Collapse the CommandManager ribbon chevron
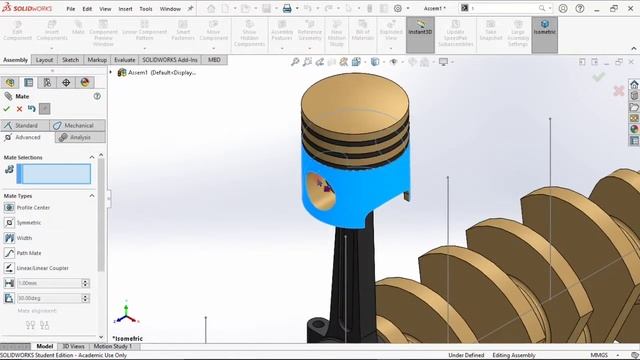 click(633, 49)
